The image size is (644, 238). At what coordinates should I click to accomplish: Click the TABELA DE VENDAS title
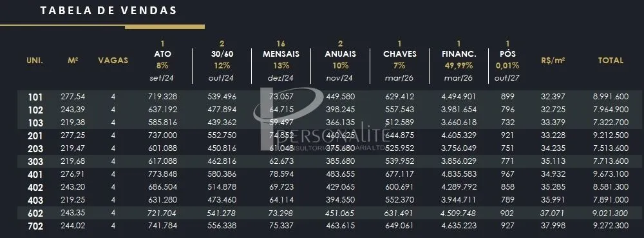108,11
